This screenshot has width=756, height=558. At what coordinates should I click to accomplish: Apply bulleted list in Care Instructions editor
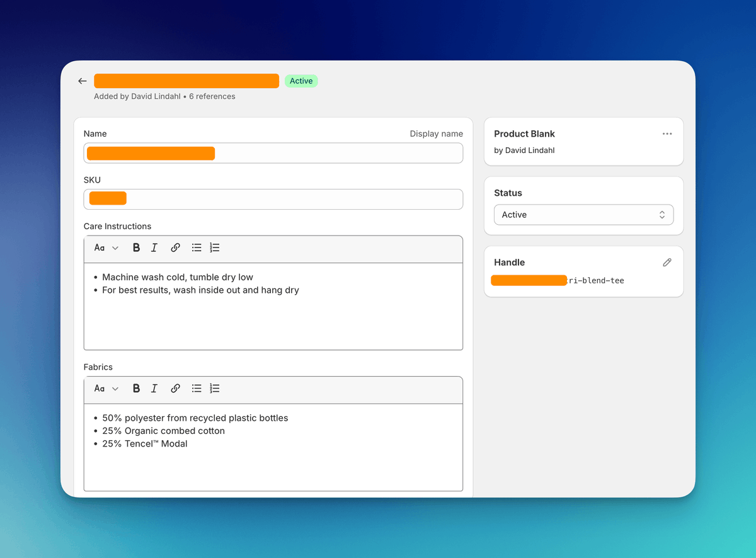click(197, 248)
